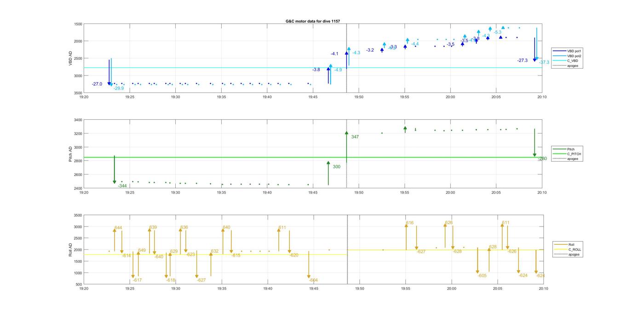Click the '640' roll data label
644x319 pixels.
226,227
